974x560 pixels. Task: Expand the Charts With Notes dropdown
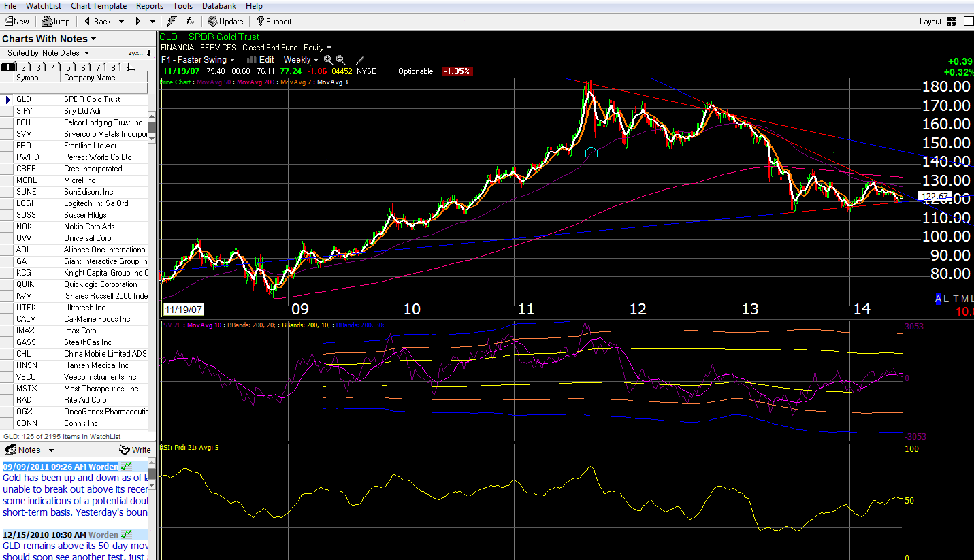tap(93, 39)
